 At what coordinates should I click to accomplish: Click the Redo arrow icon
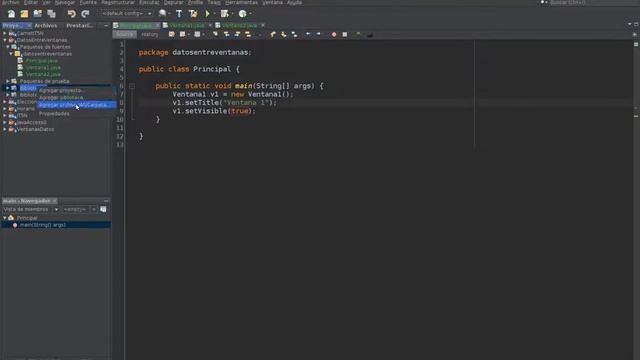coord(85,13)
